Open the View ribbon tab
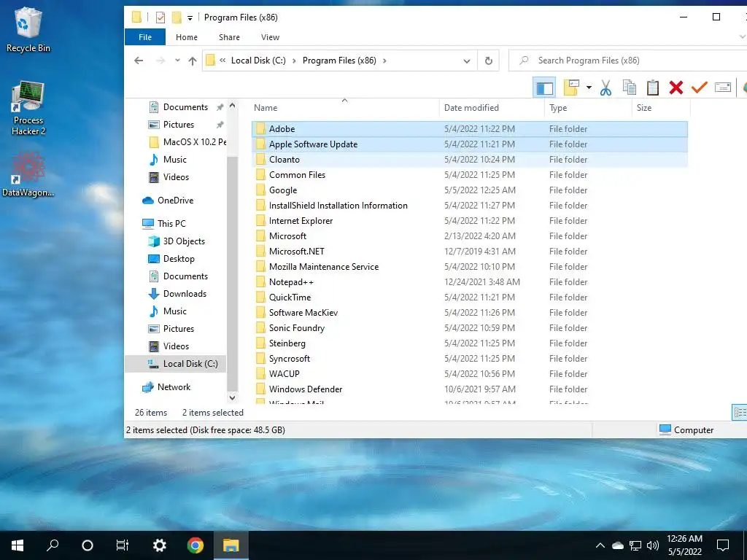This screenshot has height=560, width=747. [270, 37]
